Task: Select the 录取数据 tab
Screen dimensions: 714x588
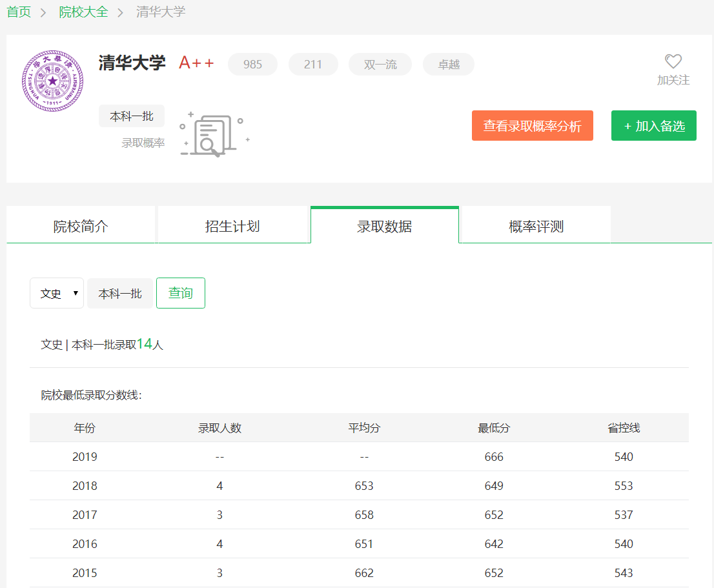Action: tap(385, 226)
